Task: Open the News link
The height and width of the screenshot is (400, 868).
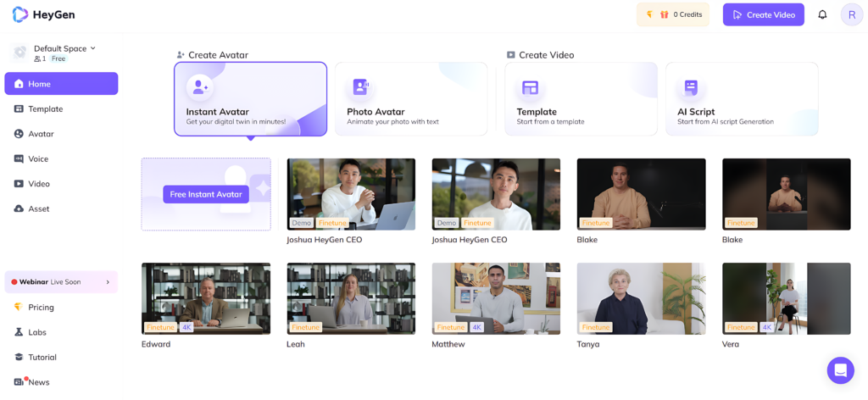Action: (39, 382)
